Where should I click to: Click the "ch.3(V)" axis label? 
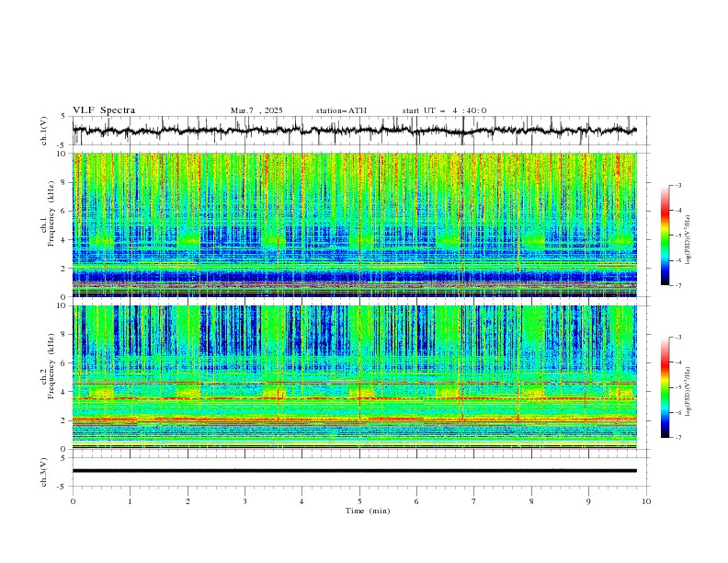click(44, 472)
